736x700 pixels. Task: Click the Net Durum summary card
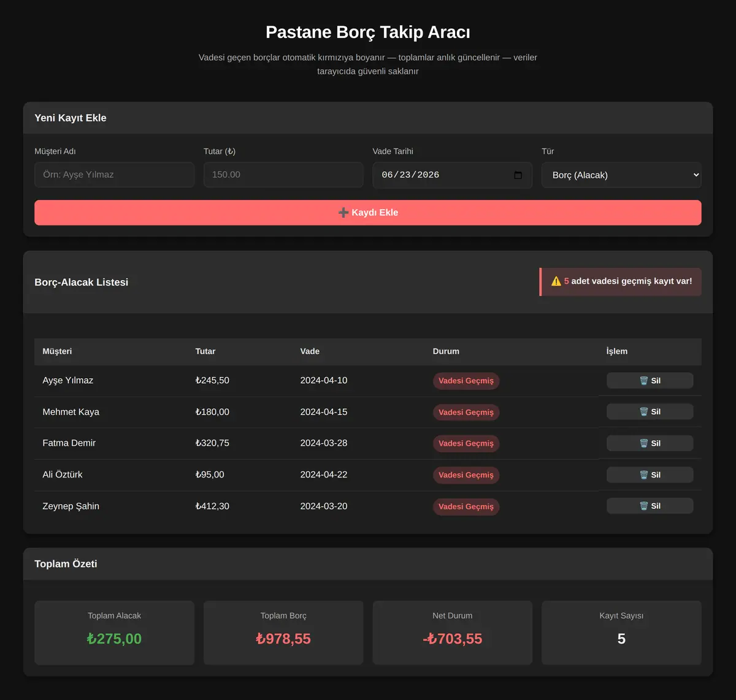pyautogui.click(x=453, y=633)
